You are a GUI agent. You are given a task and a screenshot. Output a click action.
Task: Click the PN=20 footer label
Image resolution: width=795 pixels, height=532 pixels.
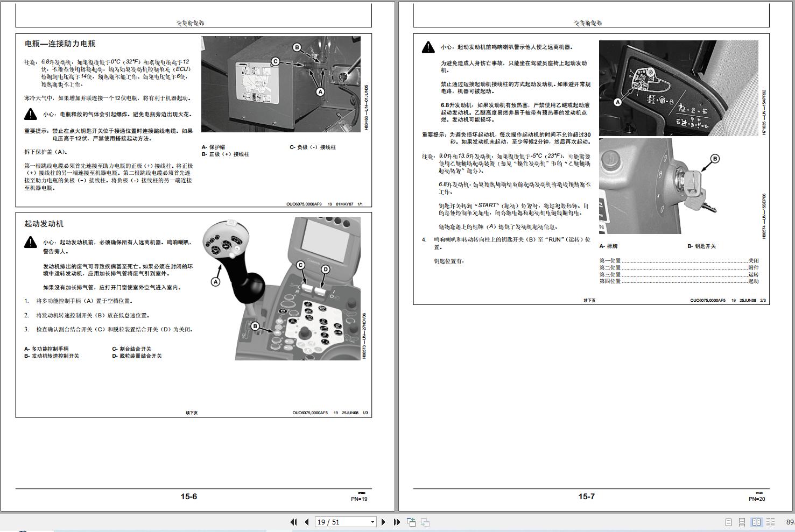(x=756, y=499)
